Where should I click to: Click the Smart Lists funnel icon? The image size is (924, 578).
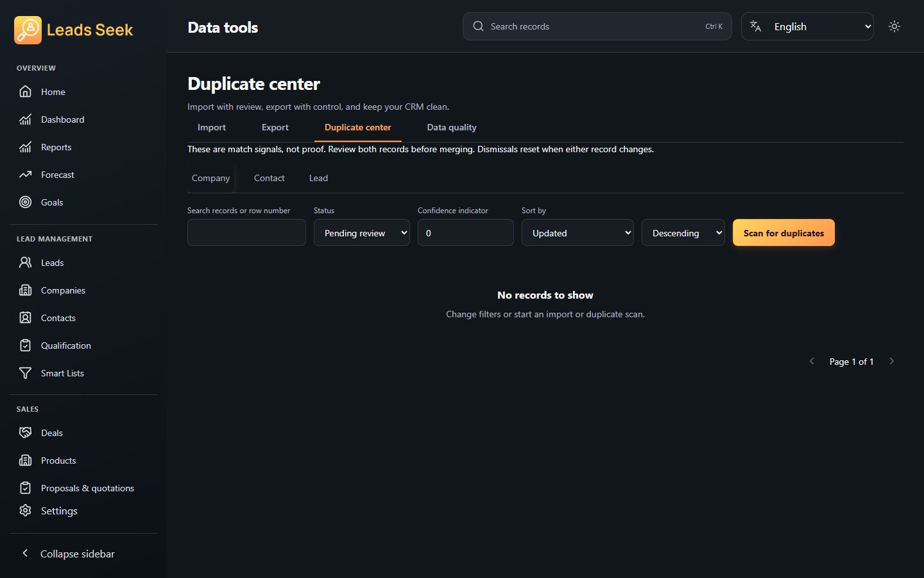click(25, 373)
